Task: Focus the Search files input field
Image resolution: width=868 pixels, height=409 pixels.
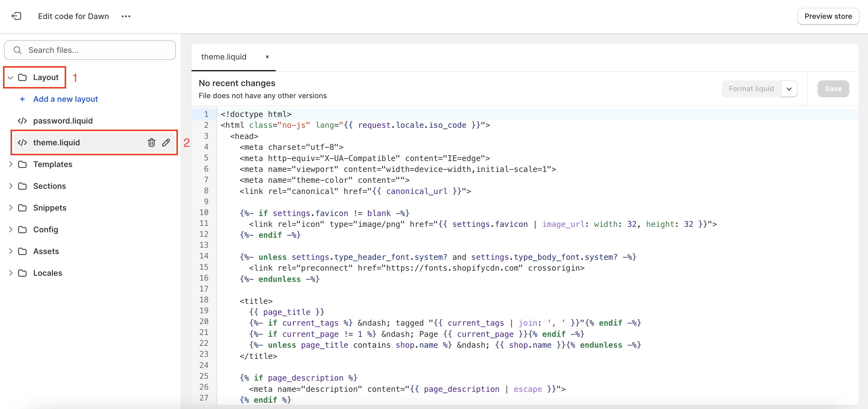Action: click(90, 50)
